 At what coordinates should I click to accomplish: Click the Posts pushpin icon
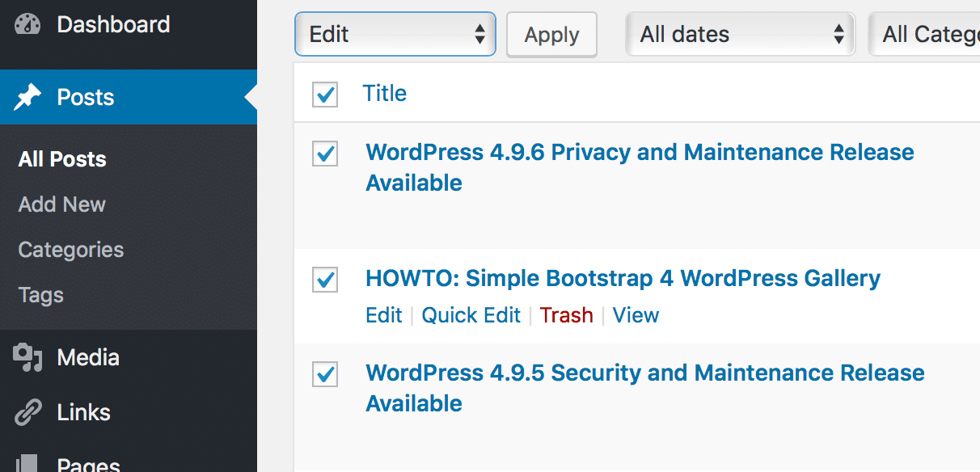(x=27, y=98)
